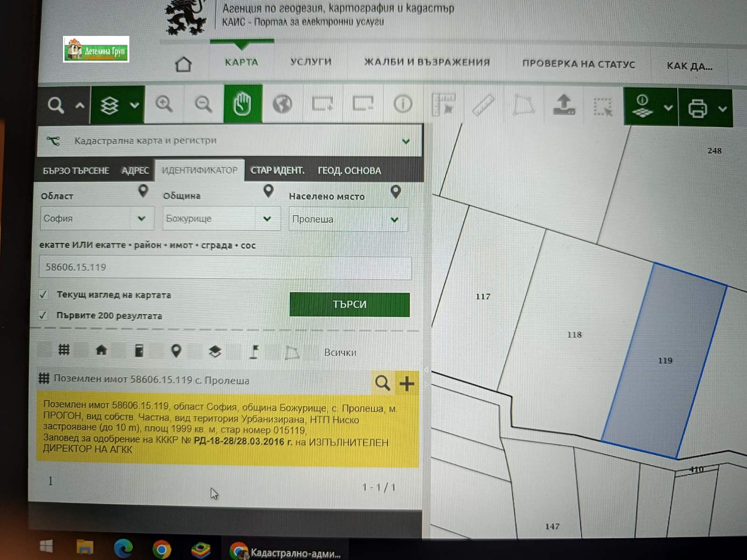Click the info identify tool icon
This screenshot has height=560, width=747.
(x=402, y=104)
